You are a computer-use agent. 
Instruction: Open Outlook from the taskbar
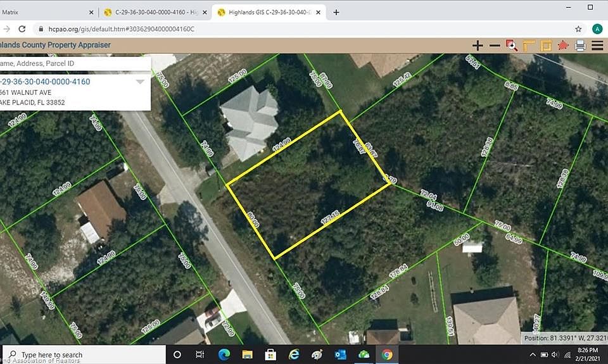point(341,355)
